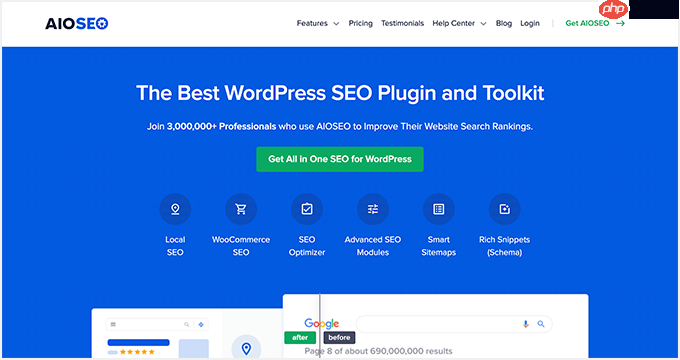Click the SEO Optimizer label
Image resolution: width=680 pixels, height=360 pixels.
pyautogui.click(x=307, y=246)
